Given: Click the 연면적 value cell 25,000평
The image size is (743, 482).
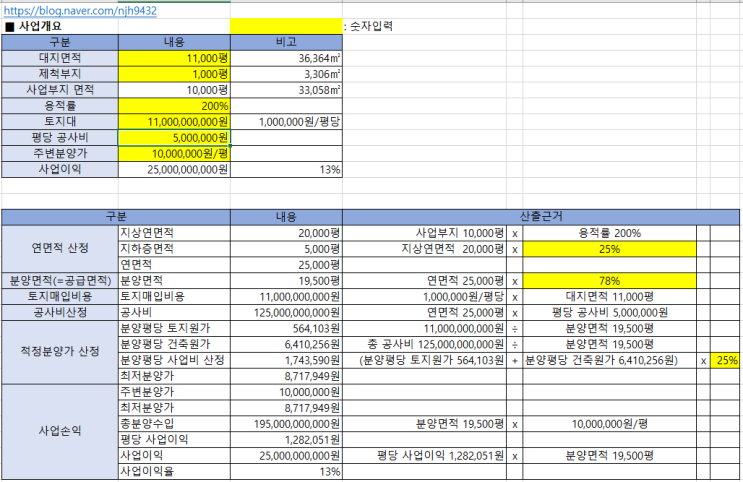Looking at the screenshot, I should [x=286, y=265].
